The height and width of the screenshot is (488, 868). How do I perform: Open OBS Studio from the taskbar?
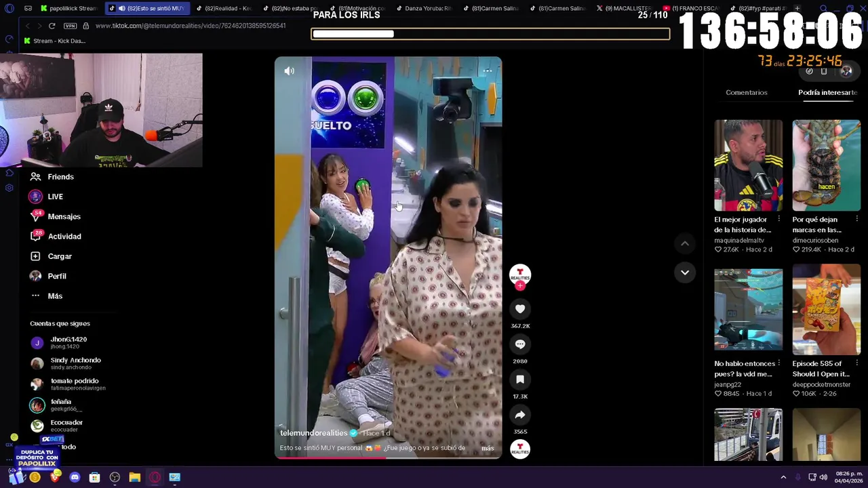click(x=115, y=477)
